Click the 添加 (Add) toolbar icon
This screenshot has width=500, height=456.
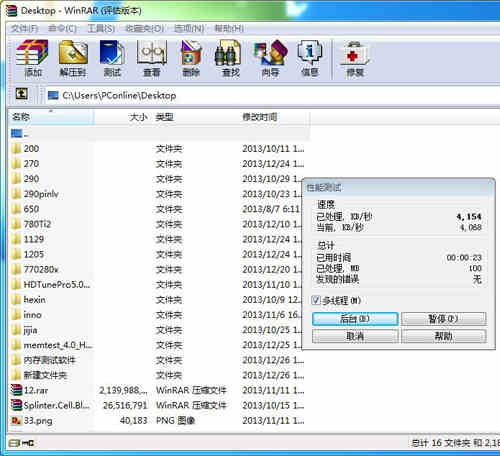pos(32,58)
